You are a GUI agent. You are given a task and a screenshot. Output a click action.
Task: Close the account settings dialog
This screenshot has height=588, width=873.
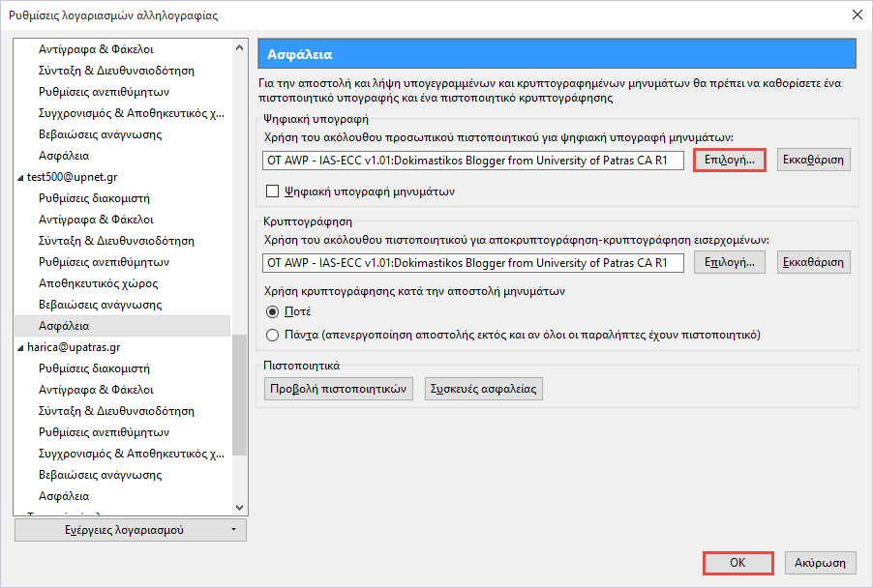coord(858,15)
